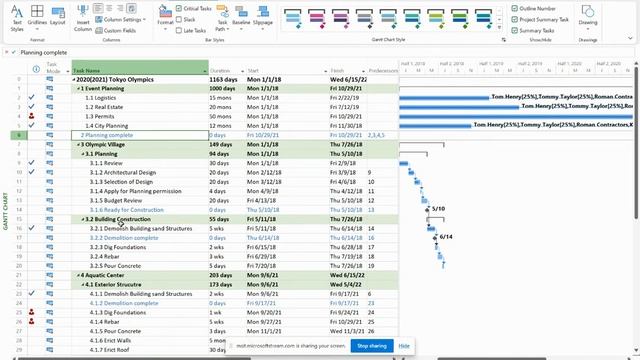640x360 pixels.
Task: Open the Duration column filter dropdown
Action: (242, 71)
